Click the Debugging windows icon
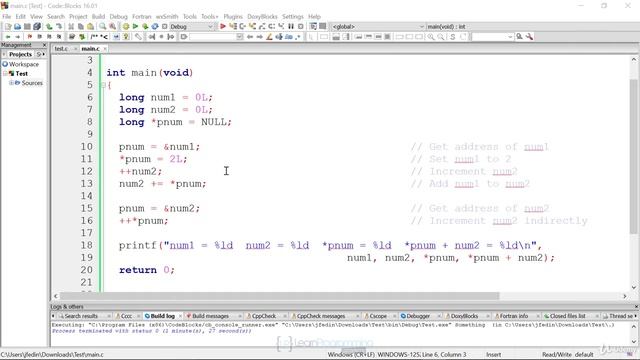The height and width of the screenshot is (360, 640). (x=313, y=27)
